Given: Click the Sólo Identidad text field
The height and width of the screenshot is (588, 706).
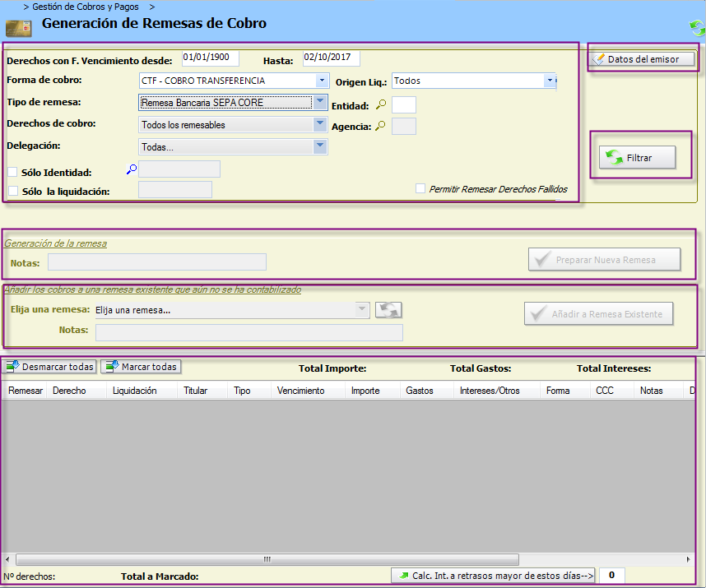Looking at the screenshot, I should (x=179, y=169).
